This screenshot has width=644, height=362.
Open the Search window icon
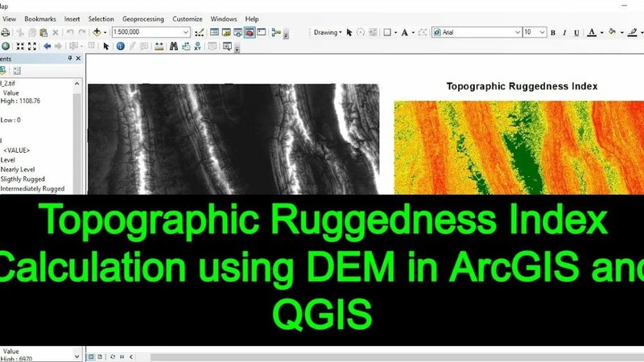pyautogui.click(x=237, y=32)
